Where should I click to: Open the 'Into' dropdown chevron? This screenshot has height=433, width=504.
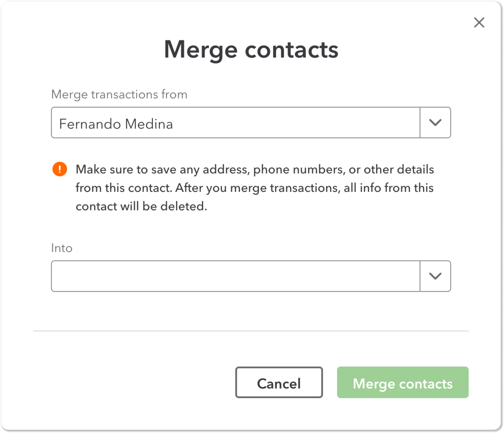tap(435, 276)
